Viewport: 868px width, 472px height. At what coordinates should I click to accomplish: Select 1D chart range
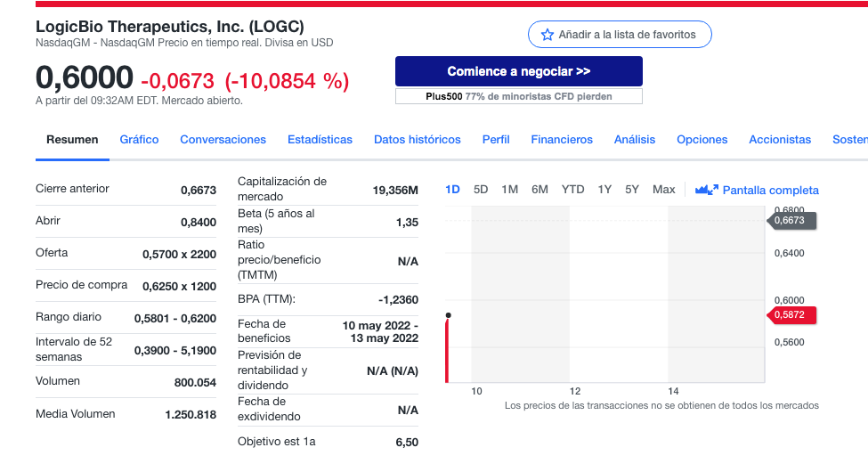pyautogui.click(x=452, y=190)
